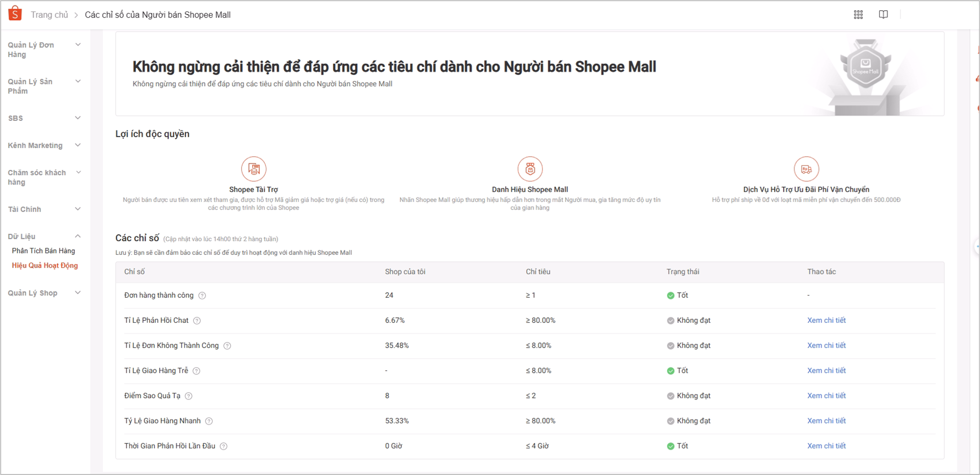View details for Tỉ Lệ Đơn Không Thành Công
This screenshot has height=475, width=980.
(x=826, y=346)
